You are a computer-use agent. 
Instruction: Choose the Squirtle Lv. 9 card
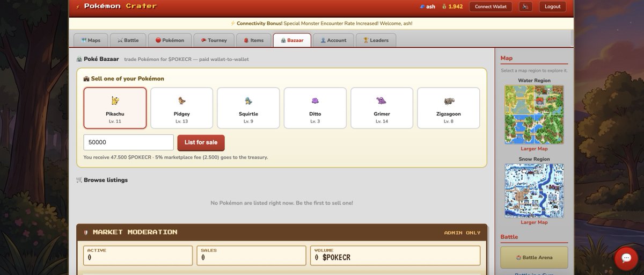click(248, 108)
